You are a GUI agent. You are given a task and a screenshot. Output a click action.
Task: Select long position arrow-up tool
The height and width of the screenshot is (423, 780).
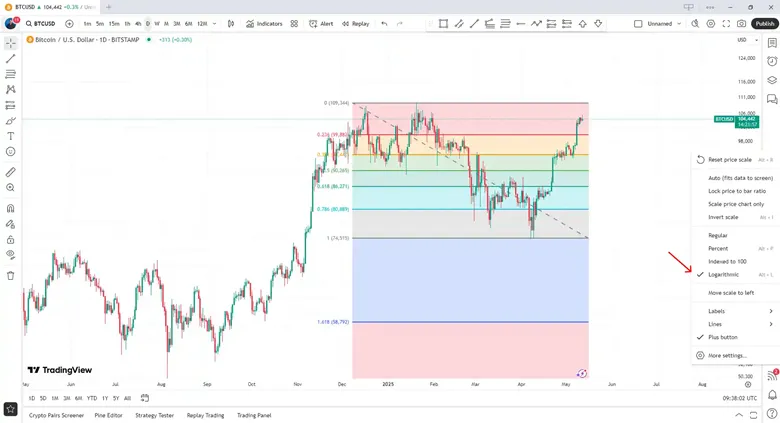coord(583,23)
